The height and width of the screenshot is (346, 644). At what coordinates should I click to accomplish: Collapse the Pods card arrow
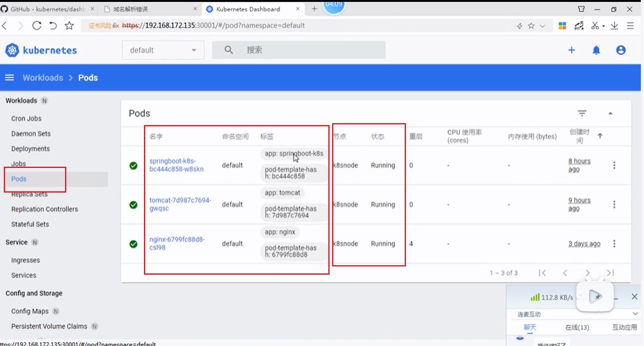pyautogui.click(x=611, y=113)
